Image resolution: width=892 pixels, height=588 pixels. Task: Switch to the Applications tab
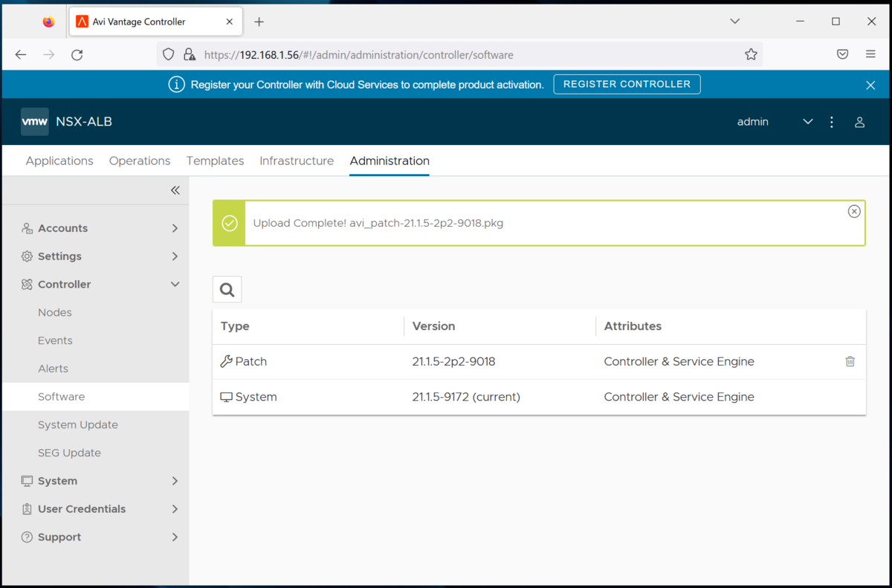(59, 161)
